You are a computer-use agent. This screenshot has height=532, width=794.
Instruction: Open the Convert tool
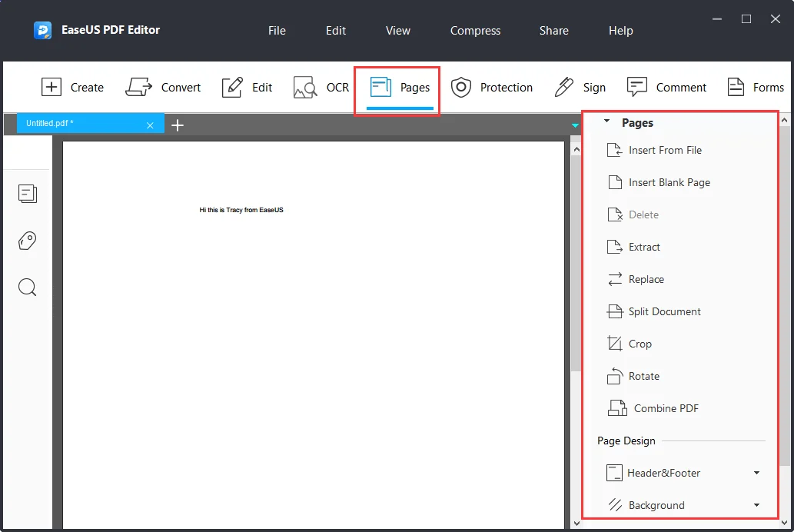coord(163,87)
